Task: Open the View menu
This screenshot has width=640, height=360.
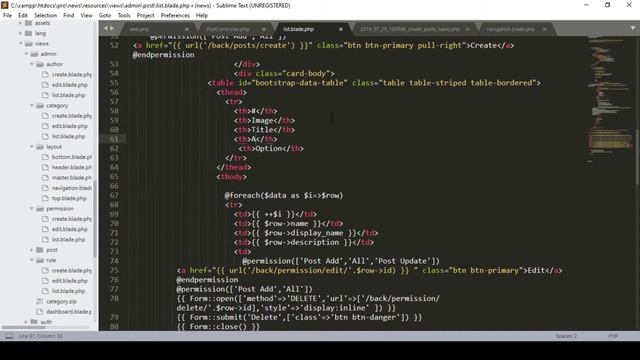Action: click(87, 16)
